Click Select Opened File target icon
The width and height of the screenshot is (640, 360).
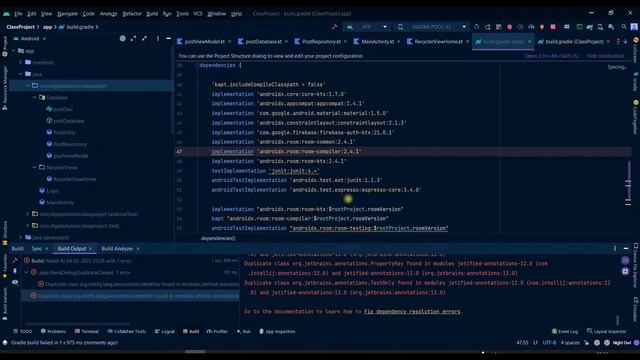tap(122, 38)
